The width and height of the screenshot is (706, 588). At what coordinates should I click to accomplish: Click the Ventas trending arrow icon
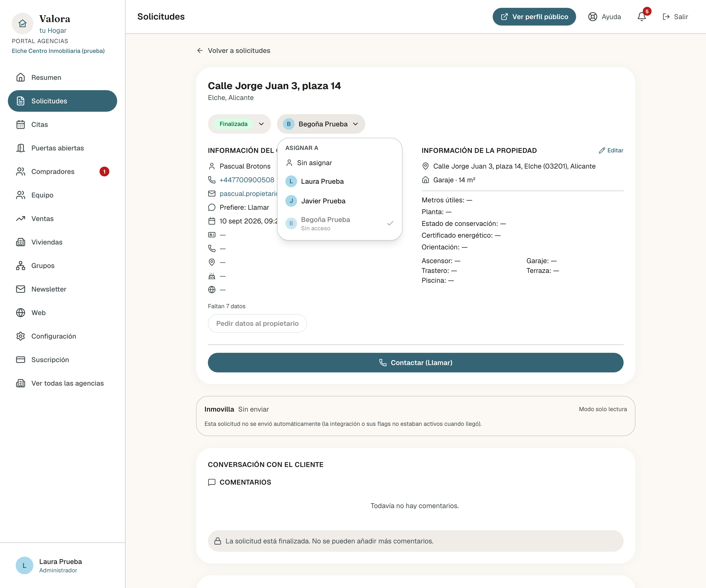tap(21, 219)
